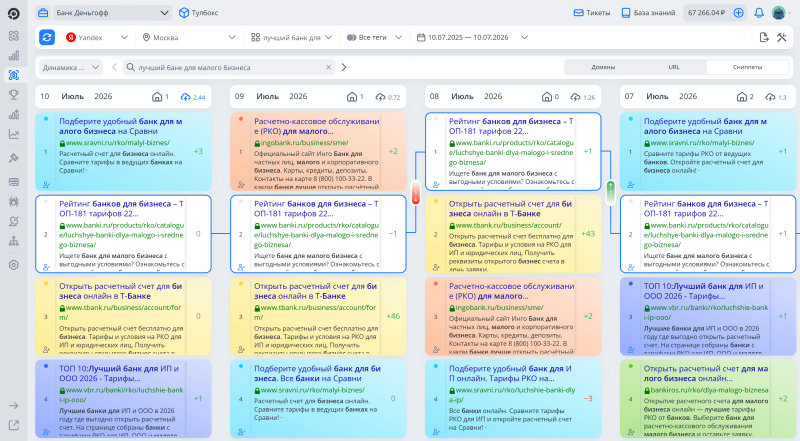Viewport: 800px width, 441px height.
Task: Open the tools settings wrench icon
Action: tap(782, 37)
